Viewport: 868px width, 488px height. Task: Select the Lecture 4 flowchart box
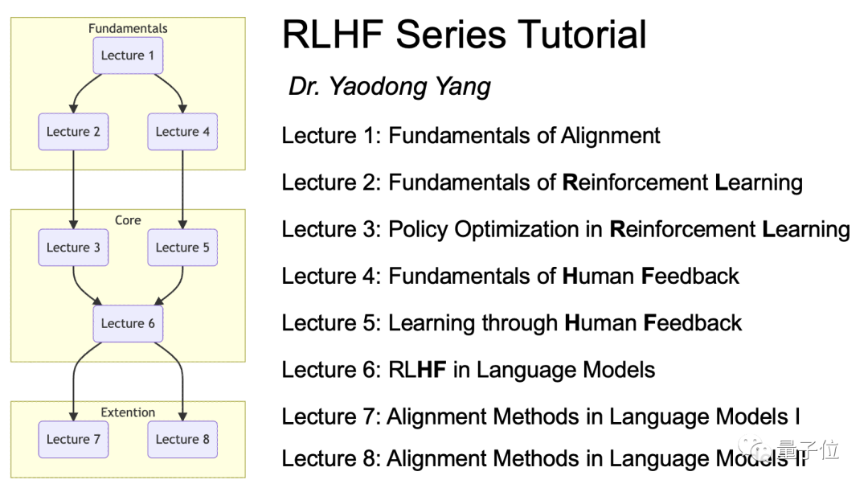(x=182, y=132)
